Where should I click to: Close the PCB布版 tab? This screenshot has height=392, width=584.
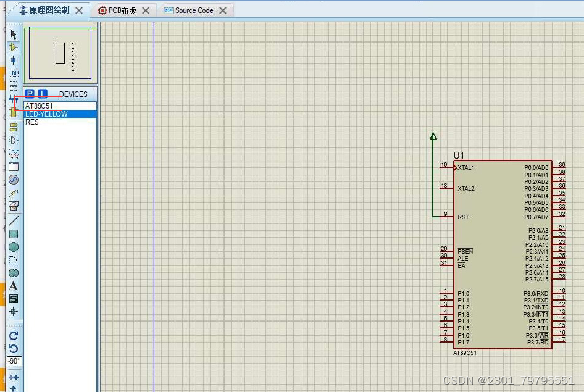click(x=146, y=10)
